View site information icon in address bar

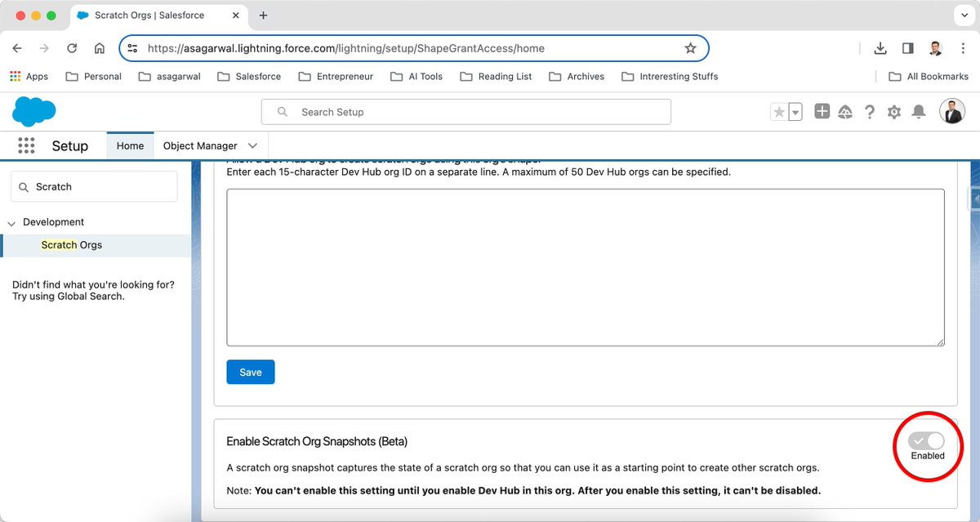(133, 48)
